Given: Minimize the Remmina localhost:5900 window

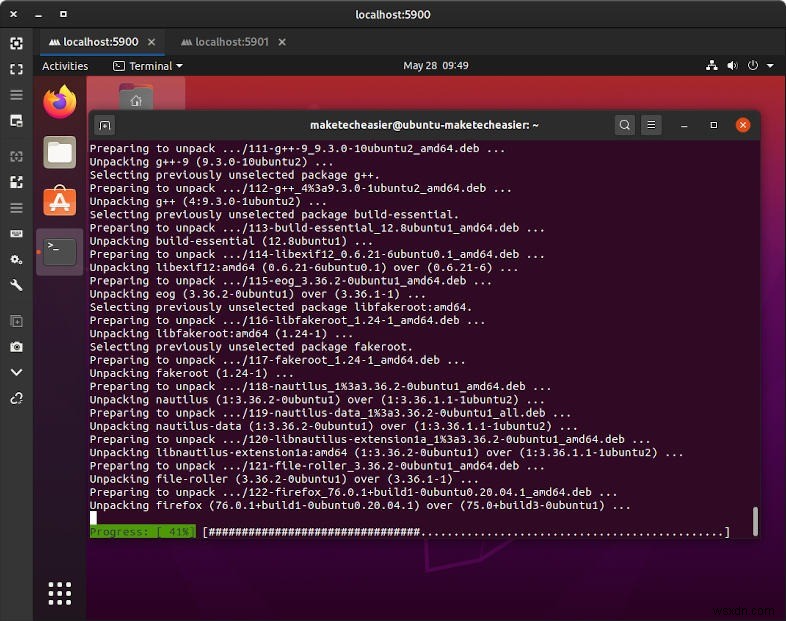Looking at the screenshot, I should (38, 15).
